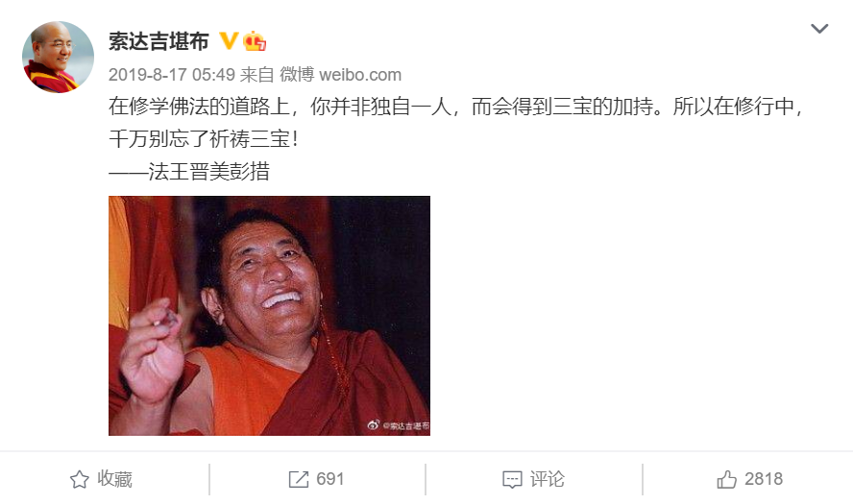
Task: Open the post options chevron menu
Action: click(819, 28)
